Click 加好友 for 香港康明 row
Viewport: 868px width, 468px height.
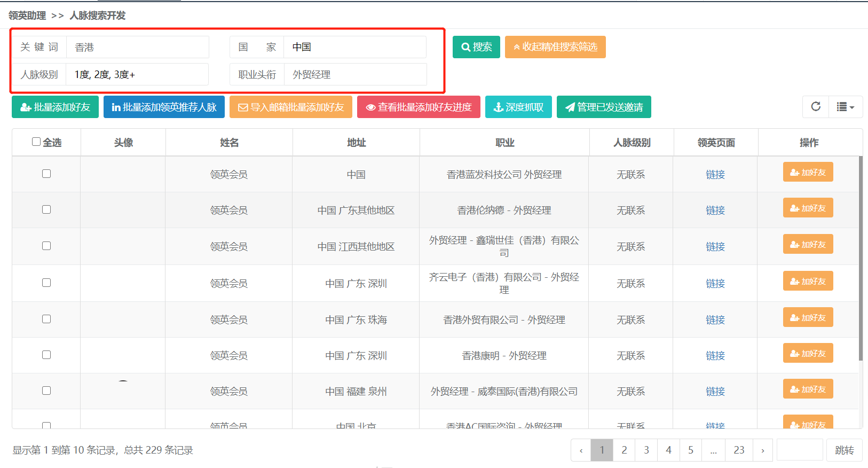pyautogui.click(x=808, y=353)
